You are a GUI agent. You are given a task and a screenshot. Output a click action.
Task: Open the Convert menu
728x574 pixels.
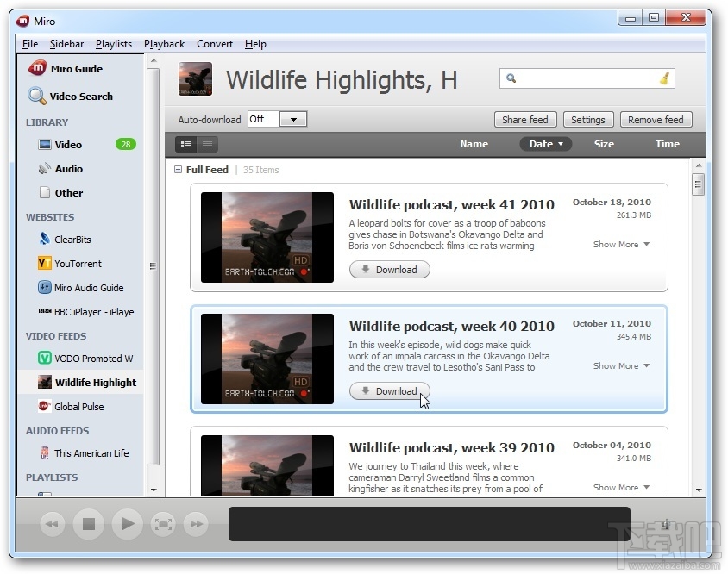point(215,44)
